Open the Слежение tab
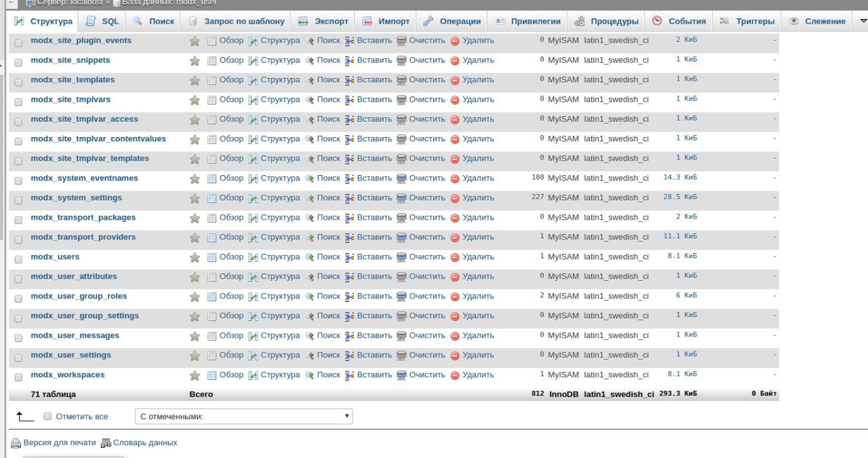 coord(818,21)
